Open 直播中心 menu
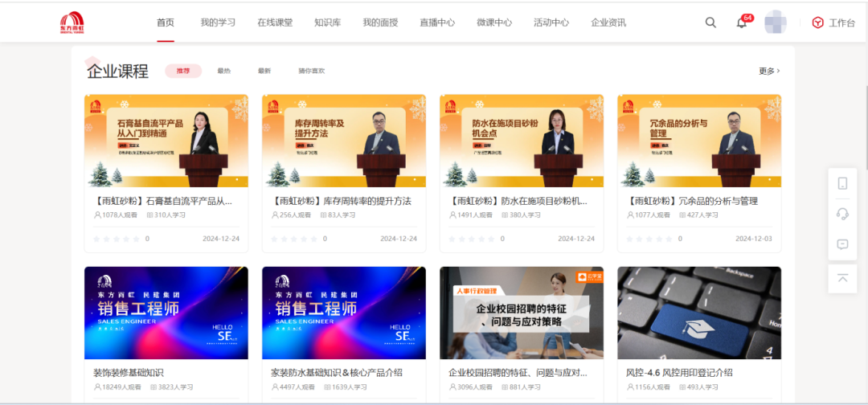This screenshot has height=405, width=868. 437,22
